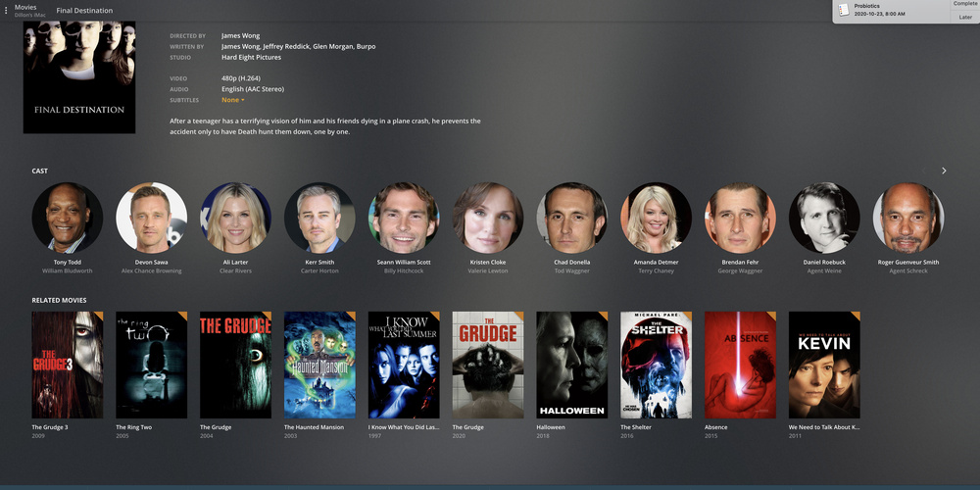Image resolution: width=980 pixels, height=490 pixels.
Task: Click the 'RELATED MOVIES' section heading
Action: pyautogui.click(x=60, y=301)
